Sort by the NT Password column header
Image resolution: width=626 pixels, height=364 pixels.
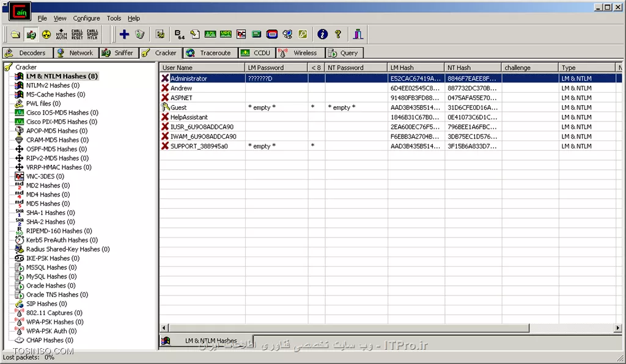coord(356,68)
